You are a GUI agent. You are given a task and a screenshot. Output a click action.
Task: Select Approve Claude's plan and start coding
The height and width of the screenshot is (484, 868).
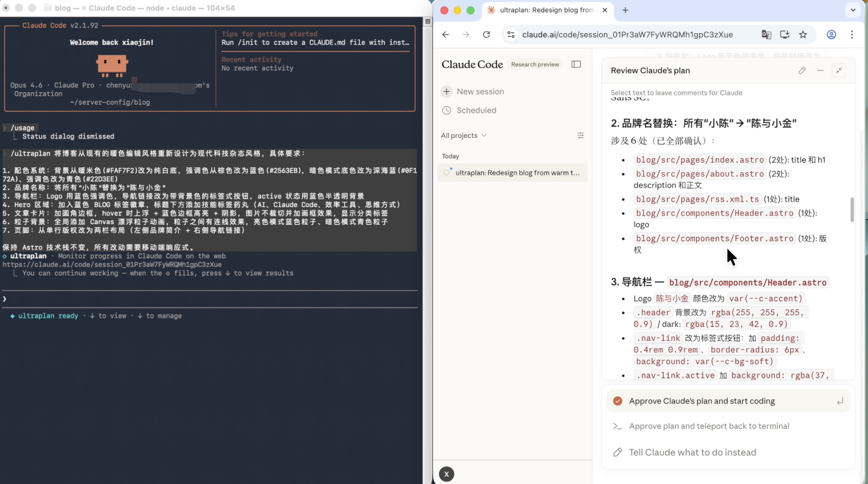(728, 401)
